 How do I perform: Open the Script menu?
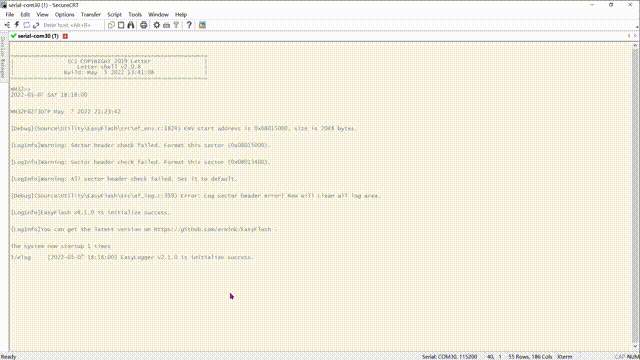114,14
